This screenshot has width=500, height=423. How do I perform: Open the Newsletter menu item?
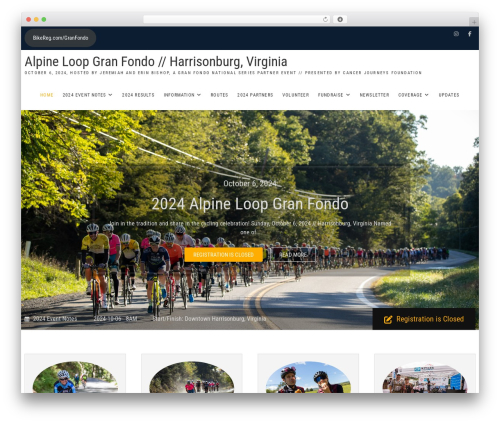click(374, 95)
